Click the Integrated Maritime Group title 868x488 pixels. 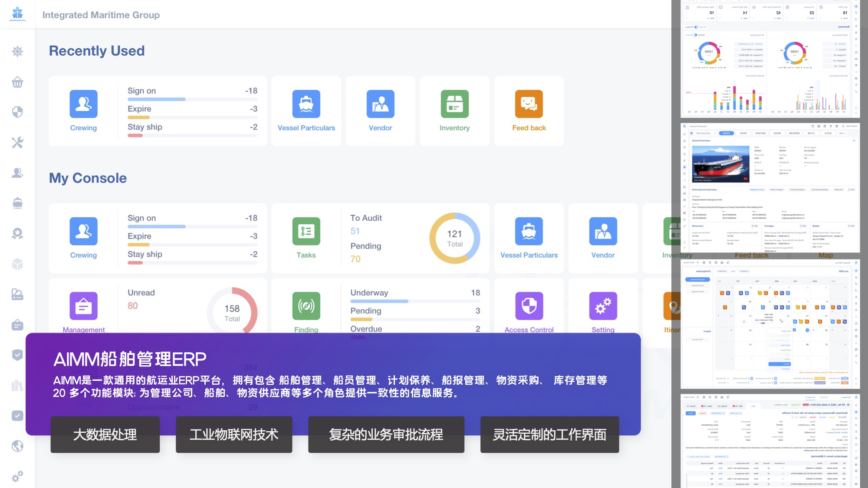tap(101, 15)
